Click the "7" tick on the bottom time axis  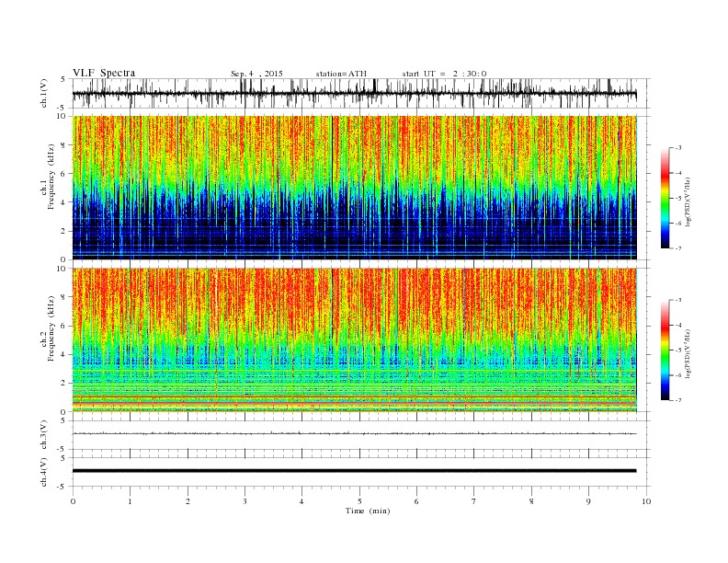pyautogui.click(x=474, y=501)
